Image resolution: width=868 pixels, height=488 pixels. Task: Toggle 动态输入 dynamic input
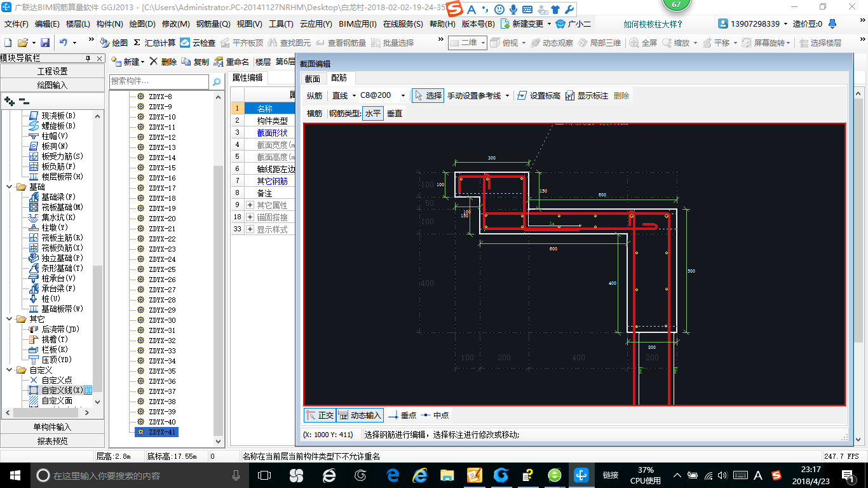[x=360, y=415]
